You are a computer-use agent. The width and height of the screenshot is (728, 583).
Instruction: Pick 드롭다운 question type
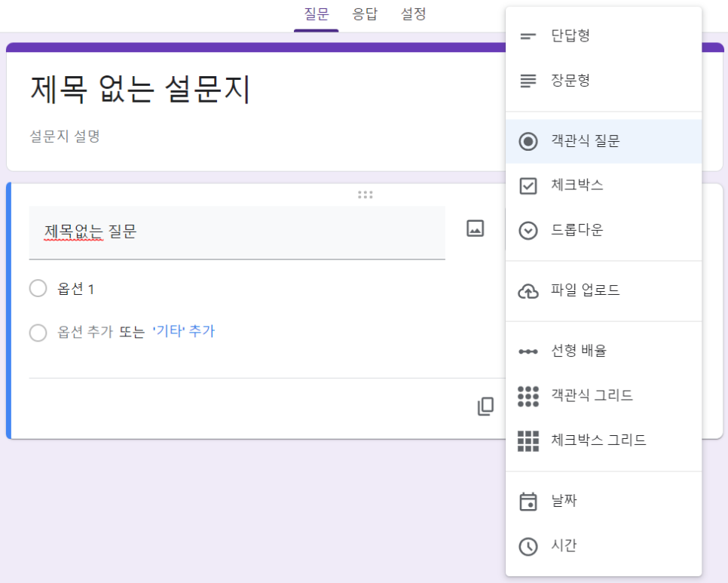click(604, 231)
